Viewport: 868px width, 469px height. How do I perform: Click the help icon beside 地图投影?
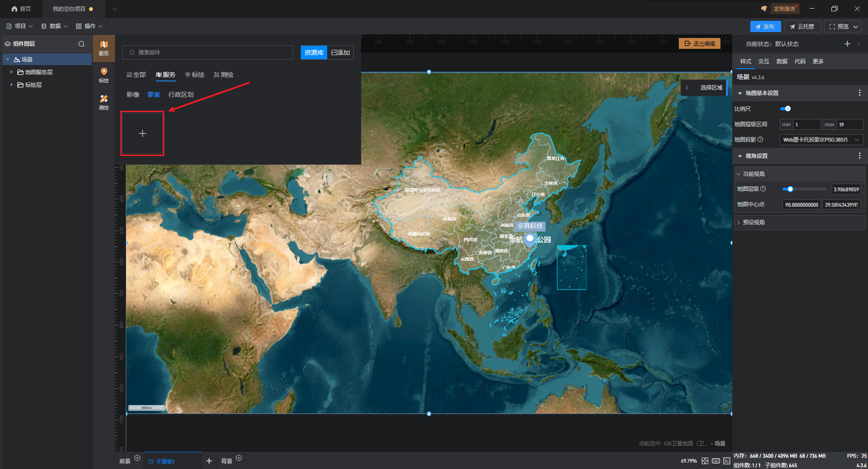(760, 140)
